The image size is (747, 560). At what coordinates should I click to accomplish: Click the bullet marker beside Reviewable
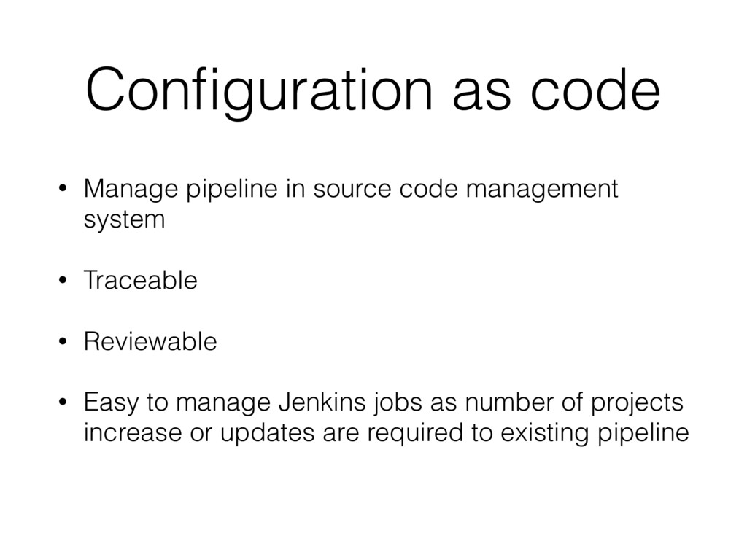click(x=63, y=341)
